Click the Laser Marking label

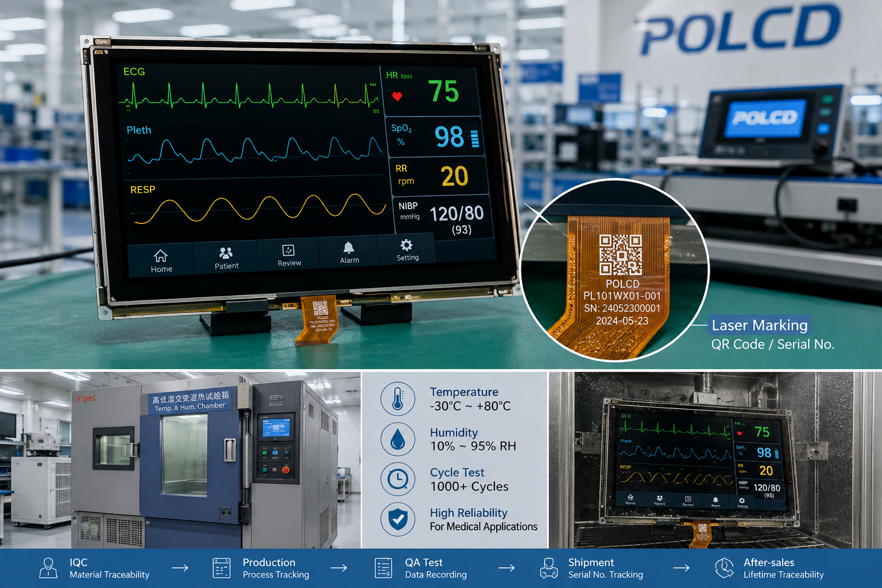759,325
